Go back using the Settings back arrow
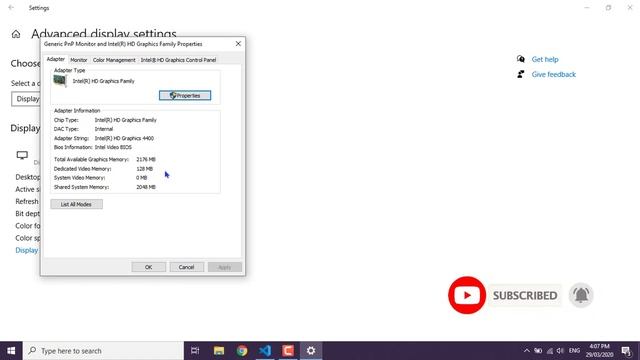Screen dimensions: 640x360 coord(11,8)
